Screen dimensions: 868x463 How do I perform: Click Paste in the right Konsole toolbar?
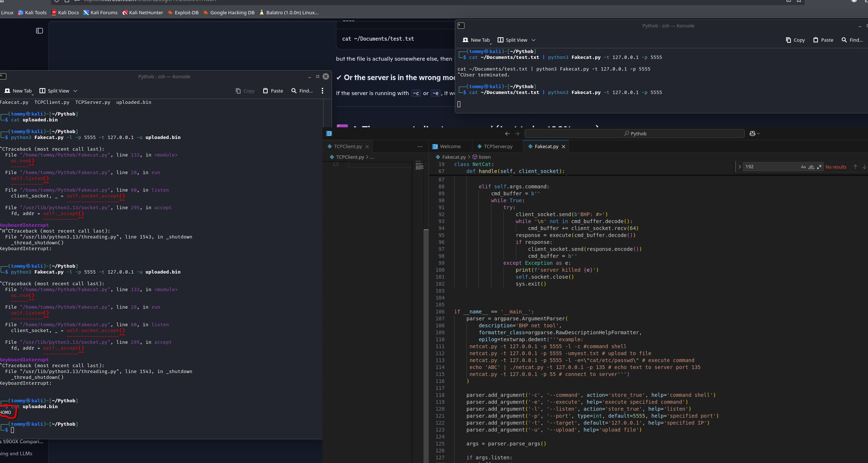pos(823,40)
